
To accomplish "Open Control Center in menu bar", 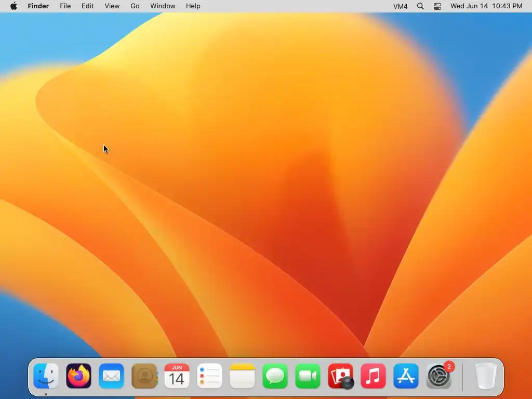I will coord(437,6).
